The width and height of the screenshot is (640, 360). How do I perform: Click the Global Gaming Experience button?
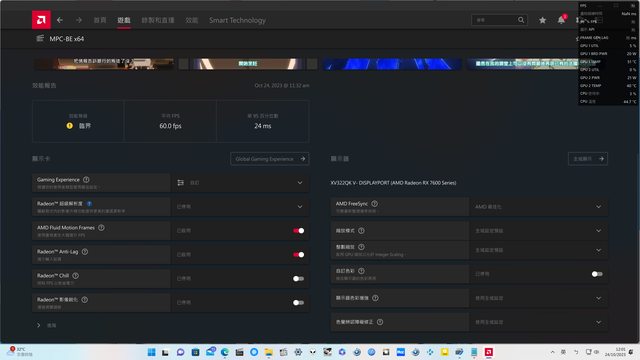click(269, 159)
